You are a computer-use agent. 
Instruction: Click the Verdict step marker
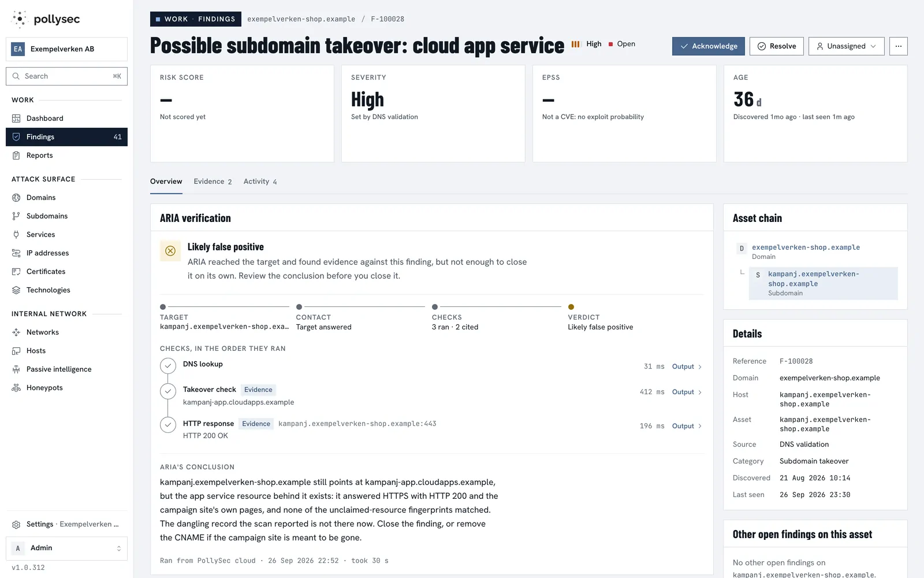click(x=571, y=307)
